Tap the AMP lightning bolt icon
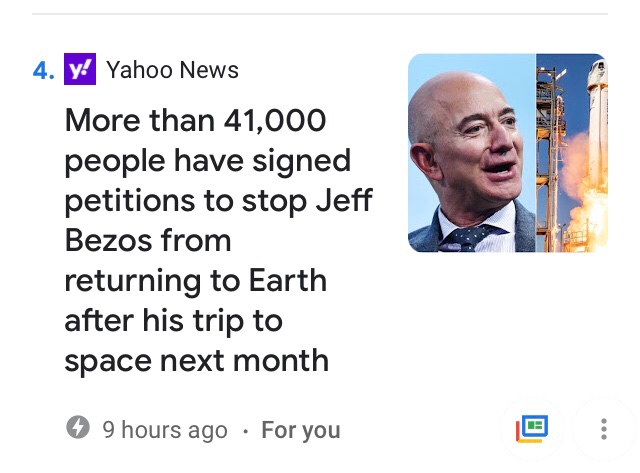The width and height of the screenshot is (640, 473). 77,429
